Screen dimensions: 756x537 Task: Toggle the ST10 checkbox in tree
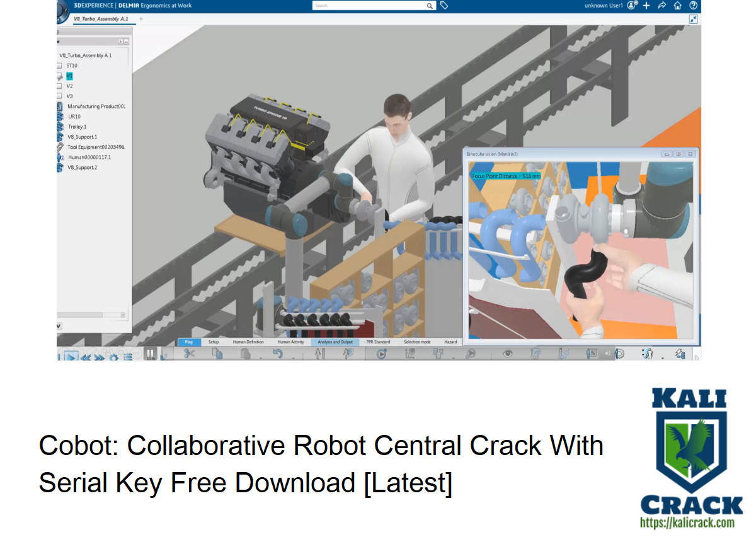pyautogui.click(x=59, y=66)
